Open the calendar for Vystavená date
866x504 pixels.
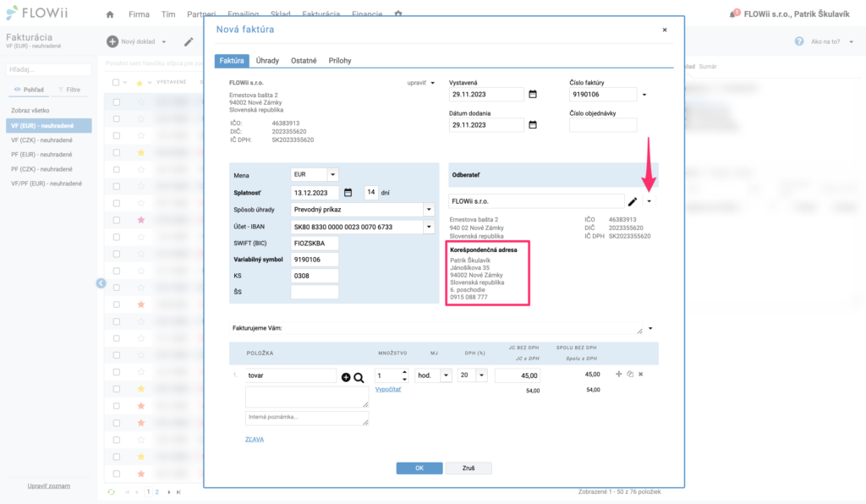coord(533,95)
